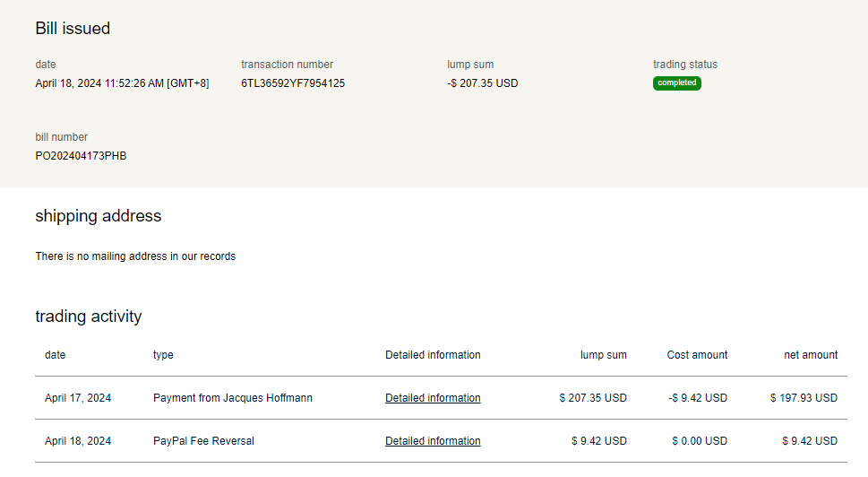Open Detailed information for Jacques Hoffmann payment
868x477 pixels.
[x=433, y=398]
